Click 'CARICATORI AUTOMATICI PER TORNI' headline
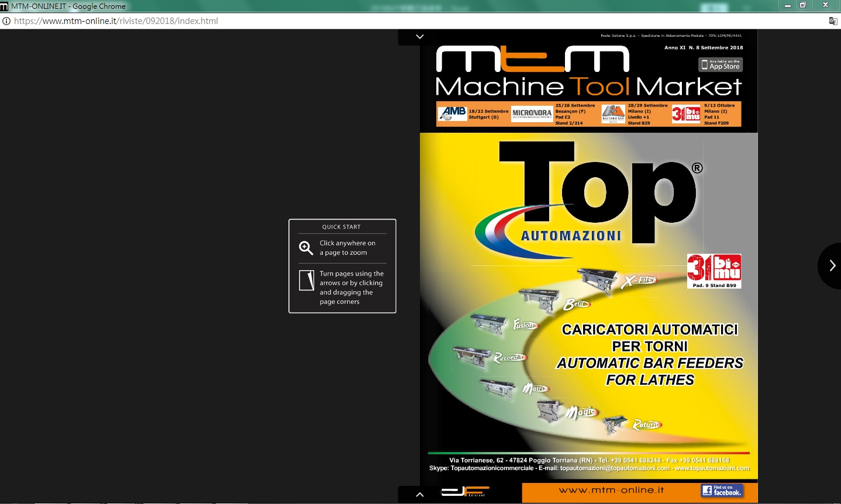 click(x=650, y=338)
